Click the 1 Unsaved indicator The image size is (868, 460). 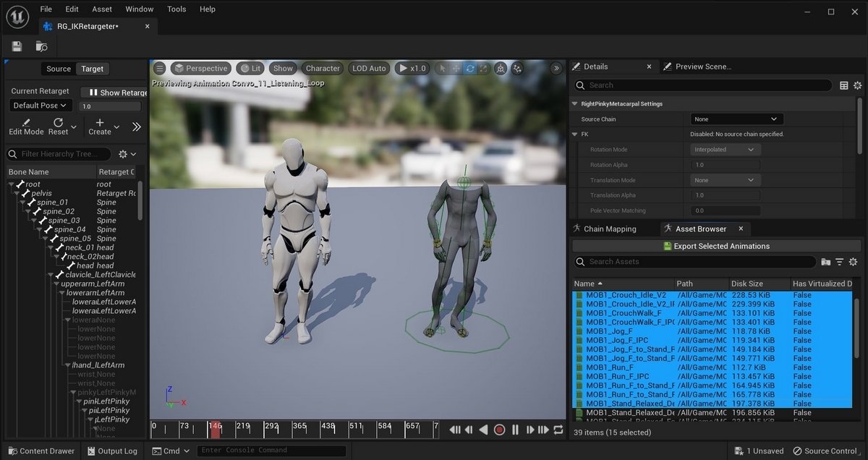pyautogui.click(x=759, y=451)
